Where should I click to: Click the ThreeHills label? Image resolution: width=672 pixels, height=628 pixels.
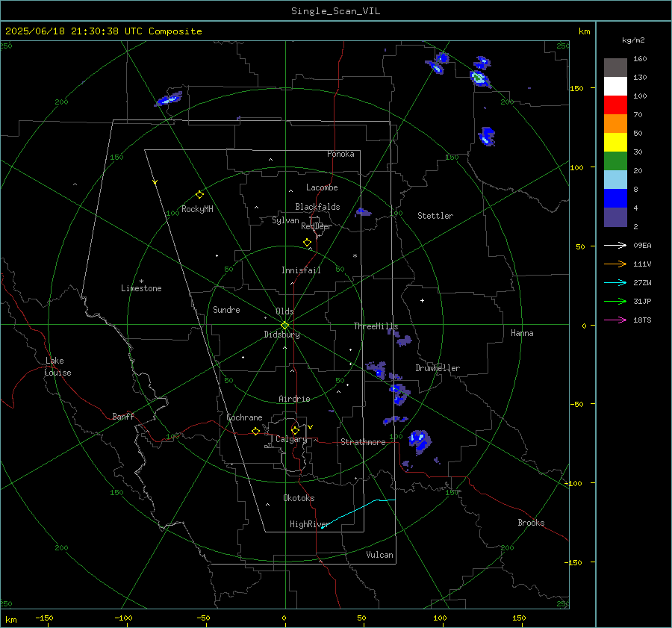pyautogui.click(x=376, y=326)
